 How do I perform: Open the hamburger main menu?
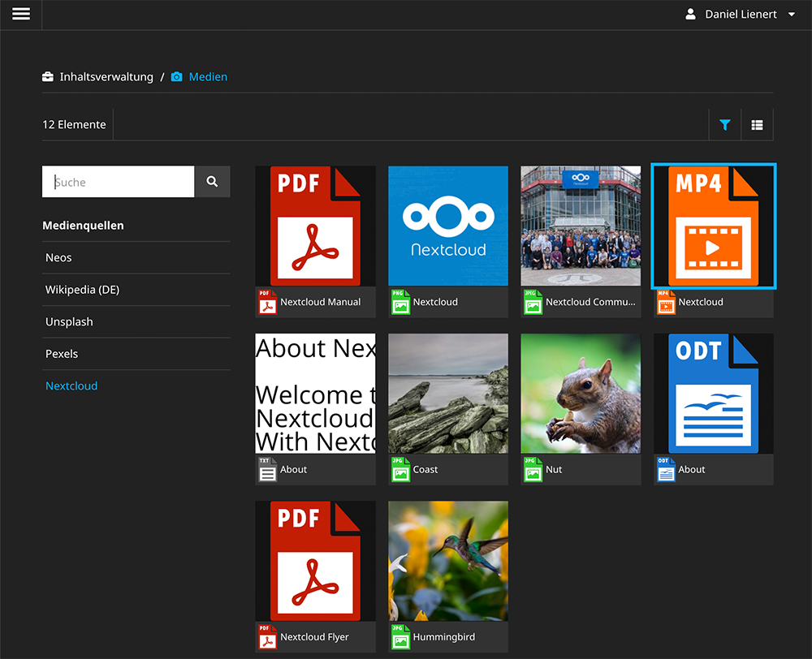[21, 14]
